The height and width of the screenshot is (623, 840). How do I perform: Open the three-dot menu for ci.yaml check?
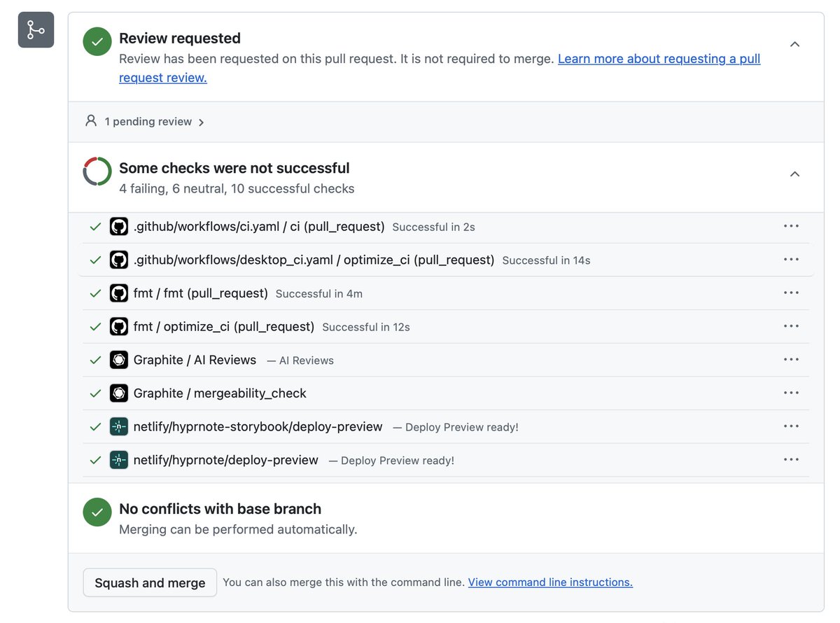pyautogui.click(x=791, y=226)
